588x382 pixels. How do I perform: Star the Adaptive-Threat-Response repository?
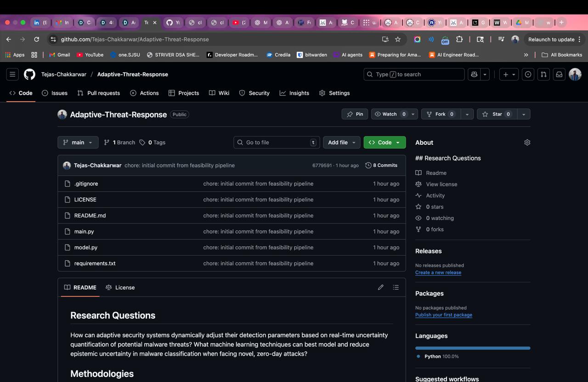[497, 114]
